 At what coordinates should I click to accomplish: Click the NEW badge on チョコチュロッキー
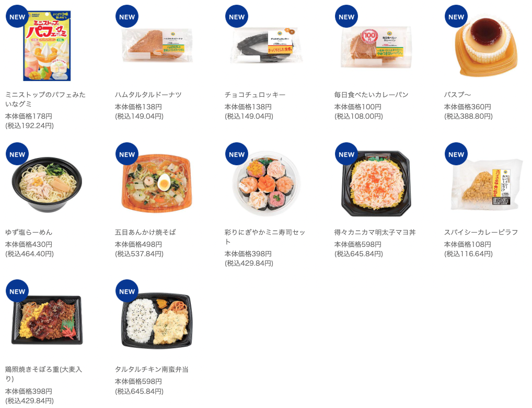237,16
